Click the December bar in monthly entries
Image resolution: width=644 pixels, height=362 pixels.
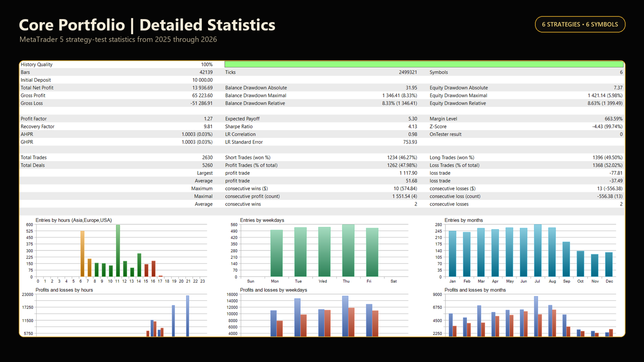[609, 264]
